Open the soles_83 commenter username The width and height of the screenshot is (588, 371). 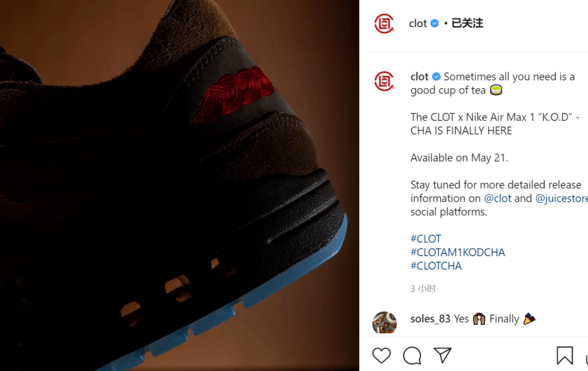point(430,319)
